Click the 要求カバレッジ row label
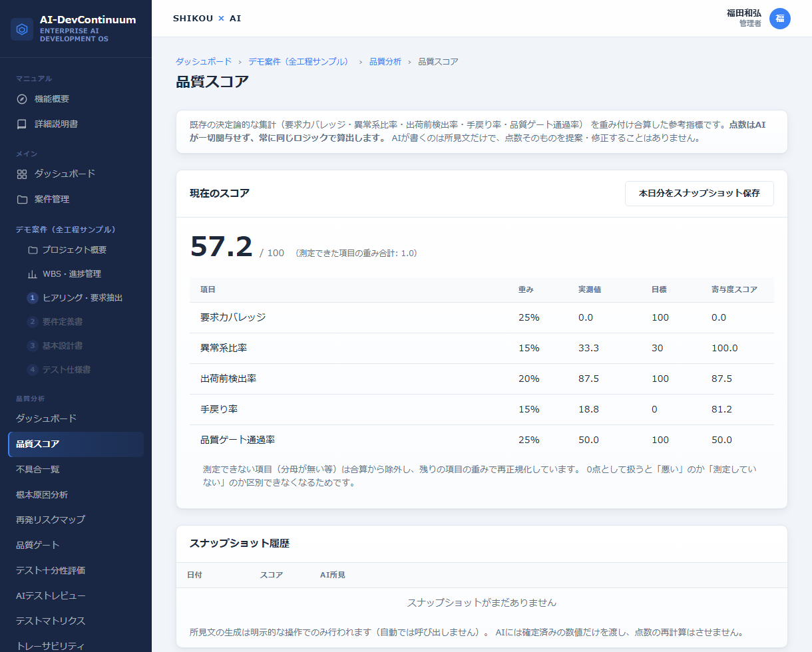Viewport: 812px width, 652px height. 233,317
